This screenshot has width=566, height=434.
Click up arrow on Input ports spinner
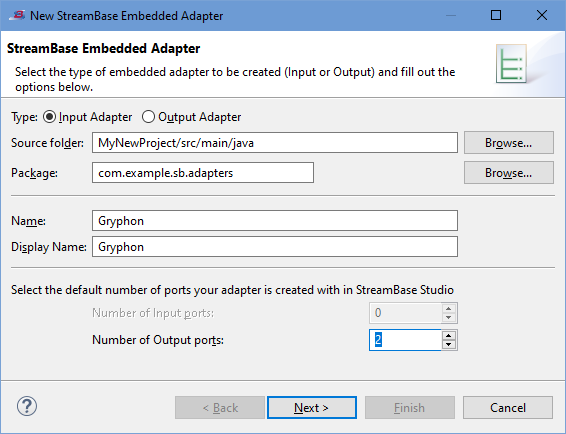point(449,308)
